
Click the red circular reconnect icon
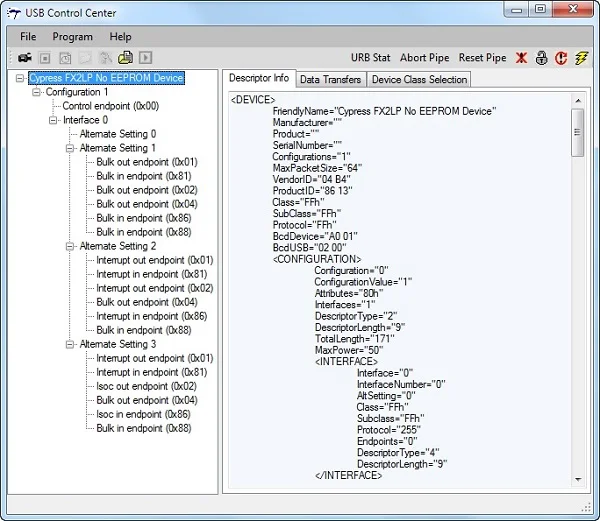click(561, 58)
